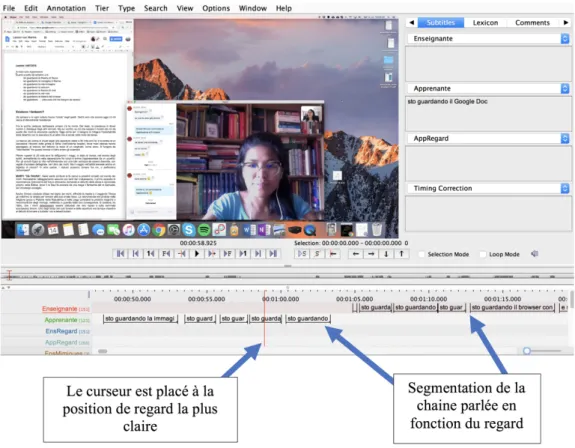Select the Enseignante tier label
Image resolution: width=575 pixels, height=448 pixels.
coord(59,309)
